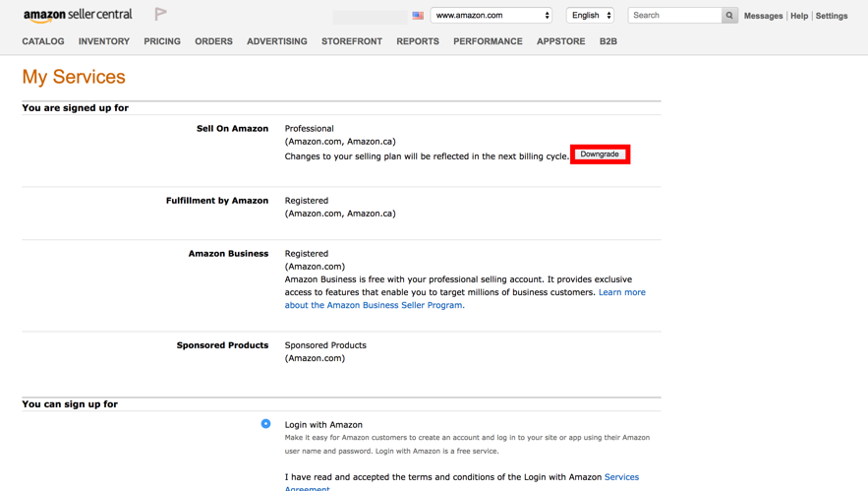Viewport: 868px width, 491px height.
Task: Open the Messages link in header
Action: coord(764,16)
